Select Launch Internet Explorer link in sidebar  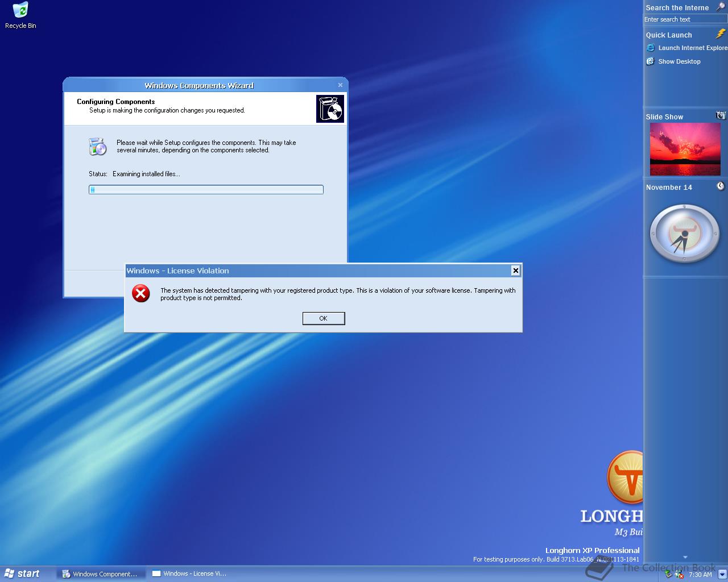(693, 48)
